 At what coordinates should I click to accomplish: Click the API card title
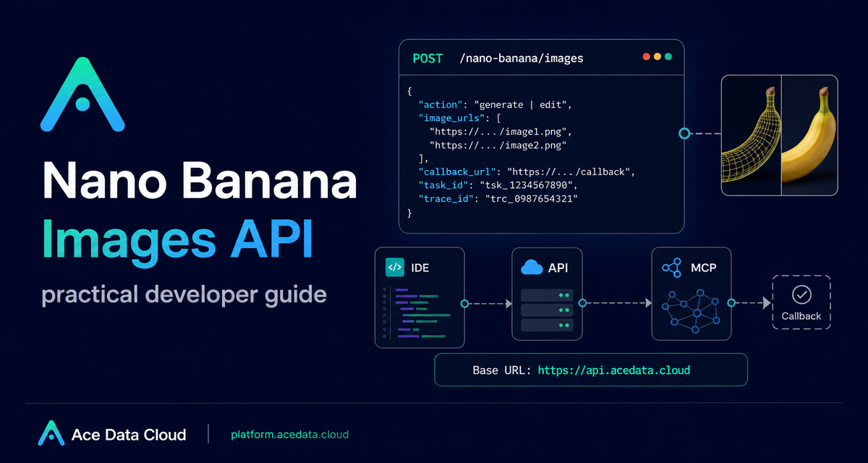(558, 268)
